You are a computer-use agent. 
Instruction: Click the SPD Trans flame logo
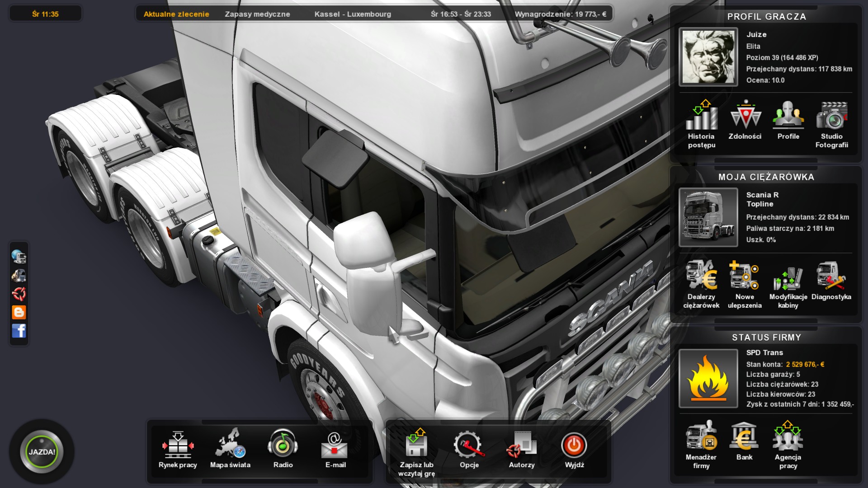click(x=708, y=378)
